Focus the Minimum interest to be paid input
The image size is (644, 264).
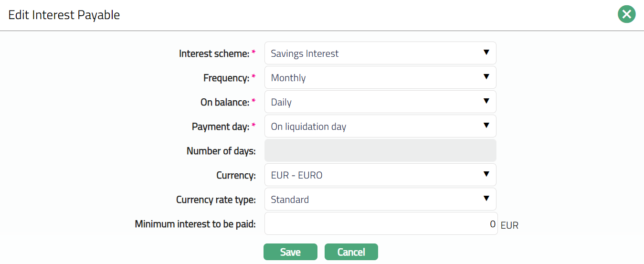click(x=380, y=223)
